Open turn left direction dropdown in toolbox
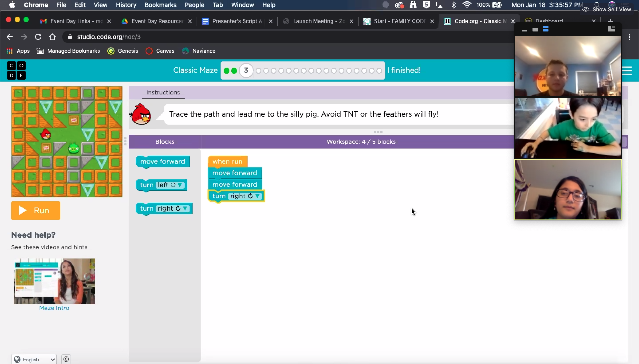Screen dimensions: 639x364 point(180,185)
